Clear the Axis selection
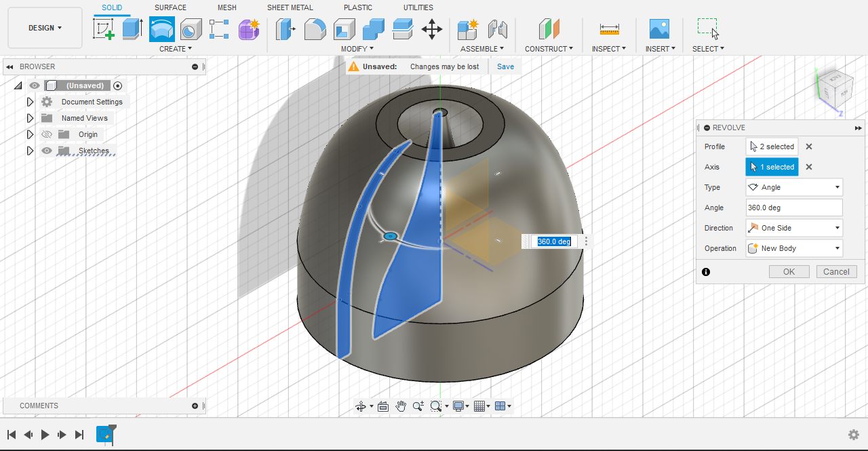 [x=809, y=167]
